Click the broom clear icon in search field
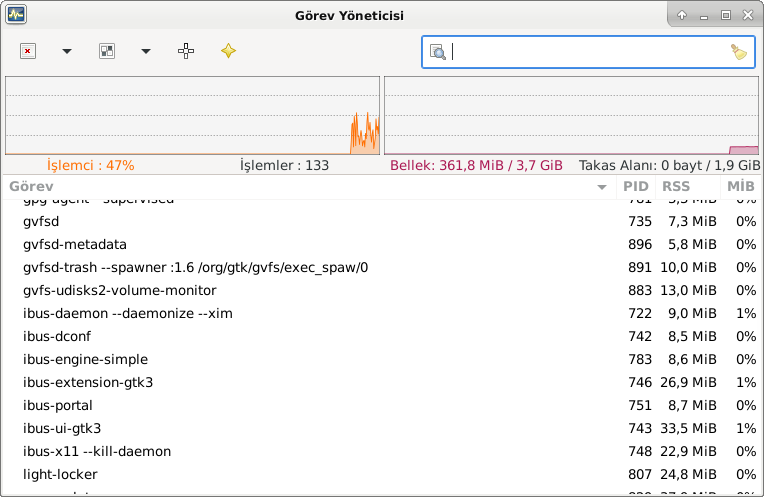The image size is (764, 497). click(739, 52)
